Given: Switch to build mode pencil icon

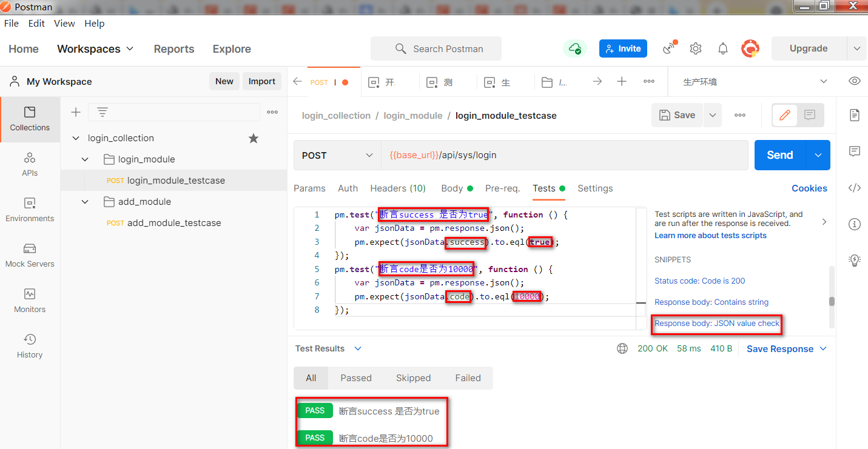Looking at the screenshot, I should pyautogui.click(x=785, y=115).
